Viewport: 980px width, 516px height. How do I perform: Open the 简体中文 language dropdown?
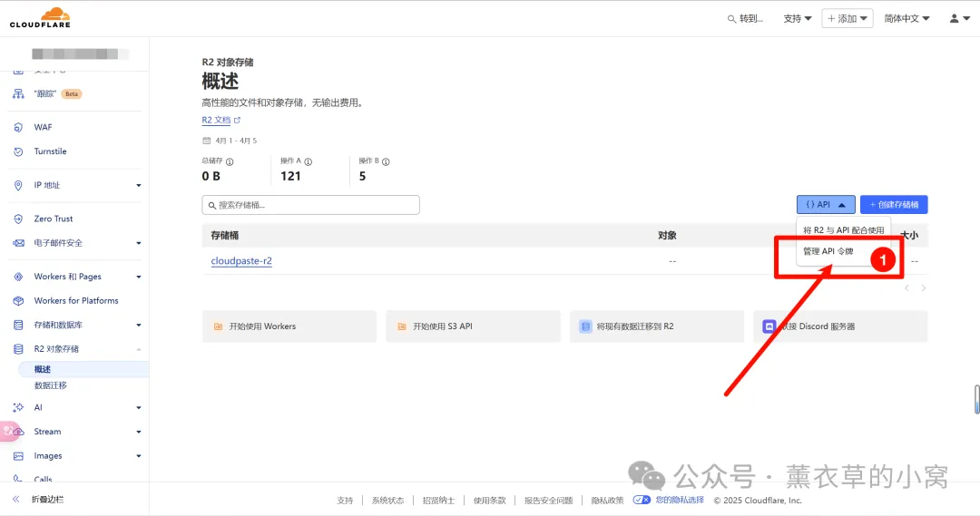[x=906, y=19]
